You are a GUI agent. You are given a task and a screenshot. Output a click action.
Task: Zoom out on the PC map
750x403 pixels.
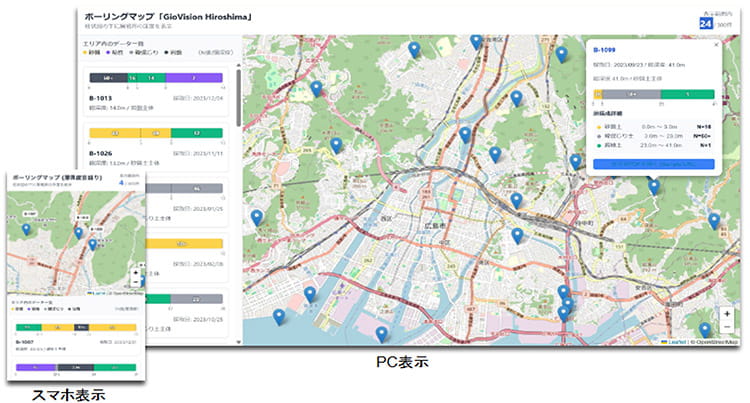coord(727,327)
